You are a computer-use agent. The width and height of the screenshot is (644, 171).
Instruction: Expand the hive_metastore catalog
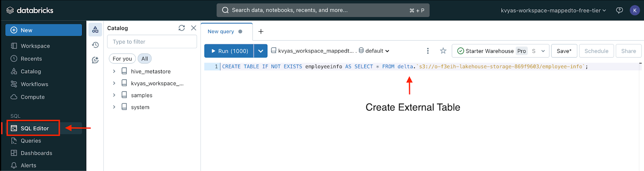(x=114, y=71)
